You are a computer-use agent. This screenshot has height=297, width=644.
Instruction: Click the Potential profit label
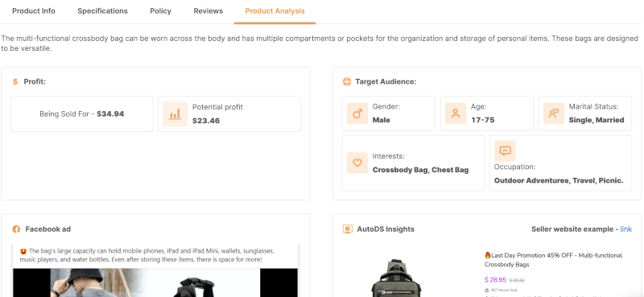pyautogui.click(x=217, y=107)
